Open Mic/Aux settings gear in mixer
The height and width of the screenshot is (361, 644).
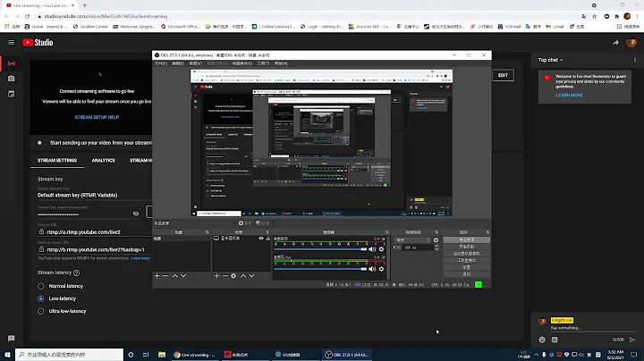coord(381,269)
